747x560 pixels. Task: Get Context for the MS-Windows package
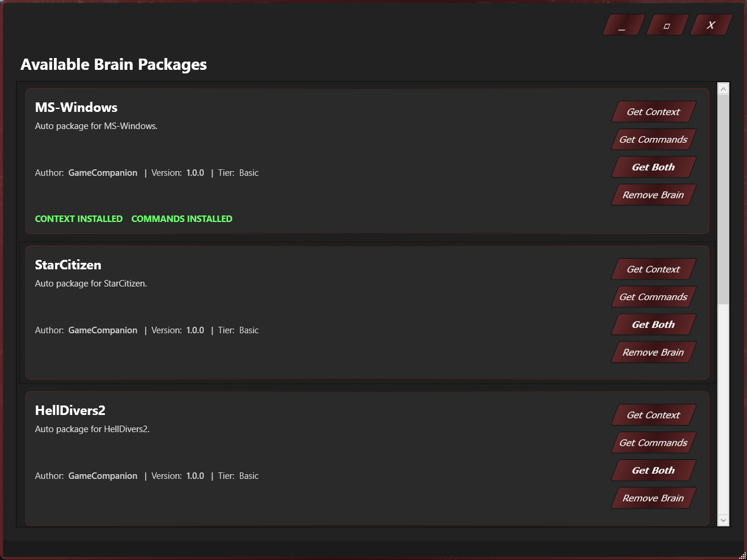653,112
